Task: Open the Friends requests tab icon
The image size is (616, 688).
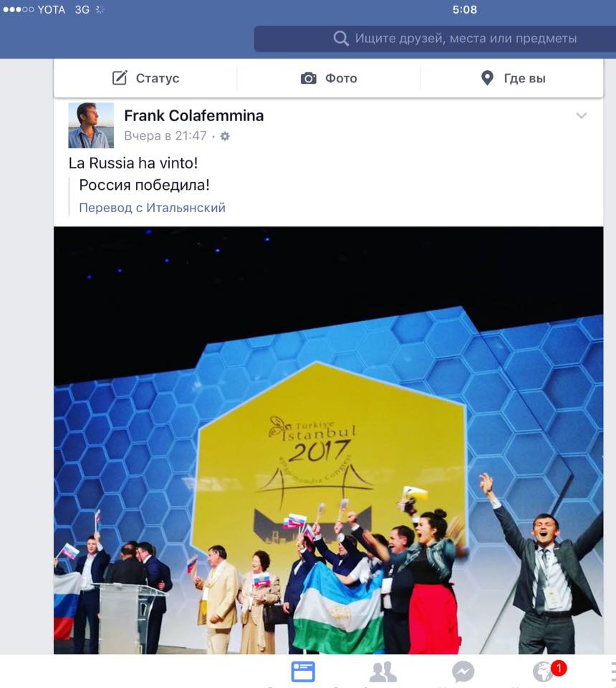Action: (x=383, y=672)
